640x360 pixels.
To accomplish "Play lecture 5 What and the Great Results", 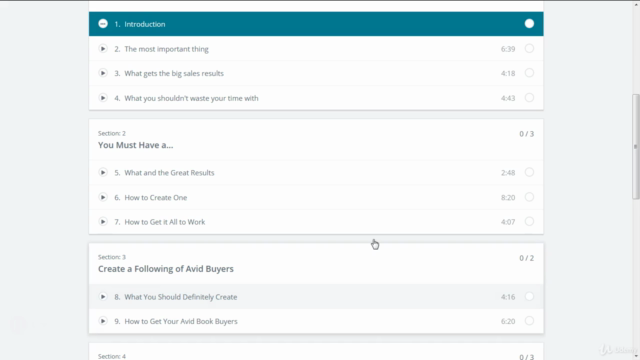I will (103, 172).
